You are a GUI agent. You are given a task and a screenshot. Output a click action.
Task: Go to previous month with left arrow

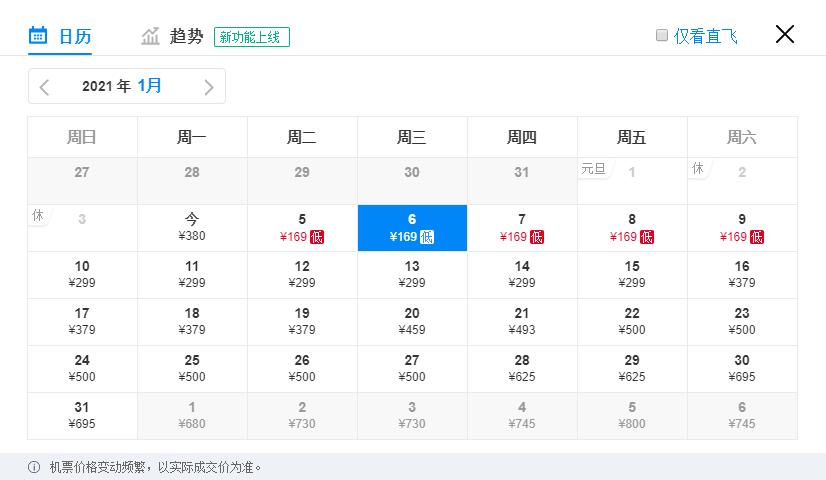pyautogui.click(x=45, y=86)
